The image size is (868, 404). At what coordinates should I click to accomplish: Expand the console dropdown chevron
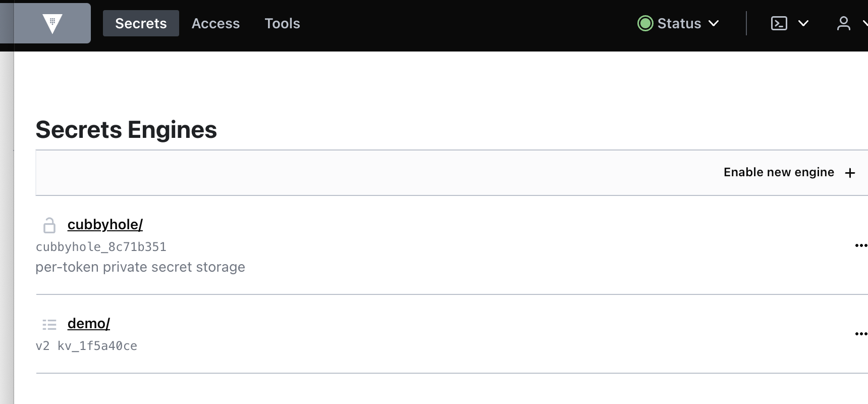pos(803,23)
